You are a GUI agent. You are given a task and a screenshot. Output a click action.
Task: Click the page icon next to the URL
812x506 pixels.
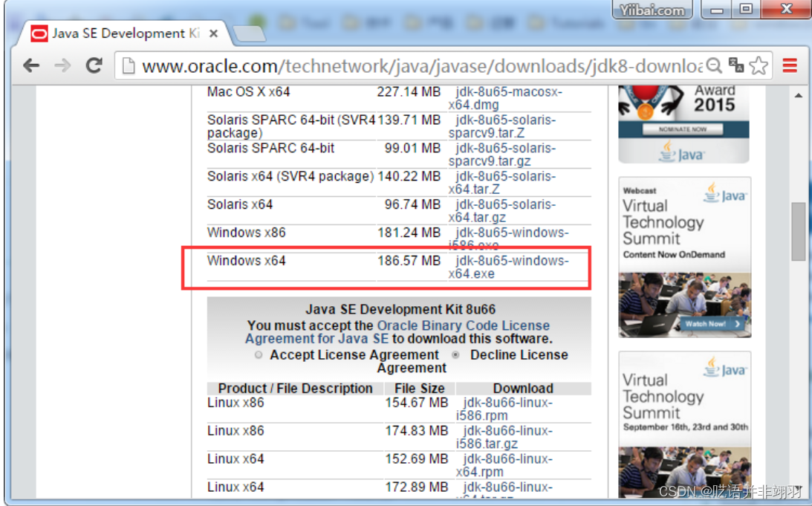coord(128,66)
